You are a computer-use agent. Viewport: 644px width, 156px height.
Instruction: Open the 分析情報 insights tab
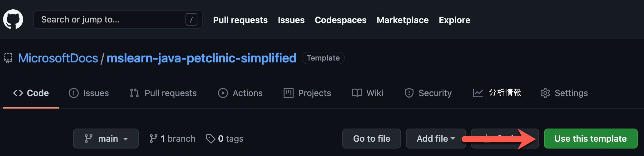coord(497,93)
